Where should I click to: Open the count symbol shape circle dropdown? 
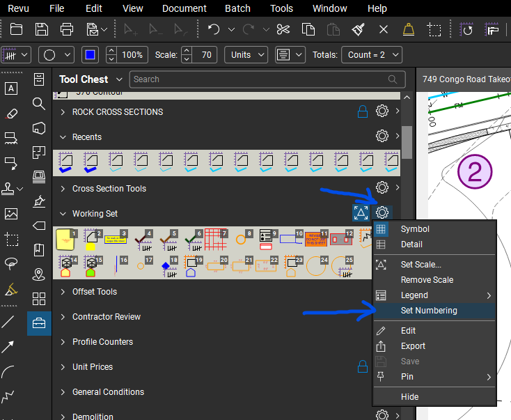pos(56,55)
